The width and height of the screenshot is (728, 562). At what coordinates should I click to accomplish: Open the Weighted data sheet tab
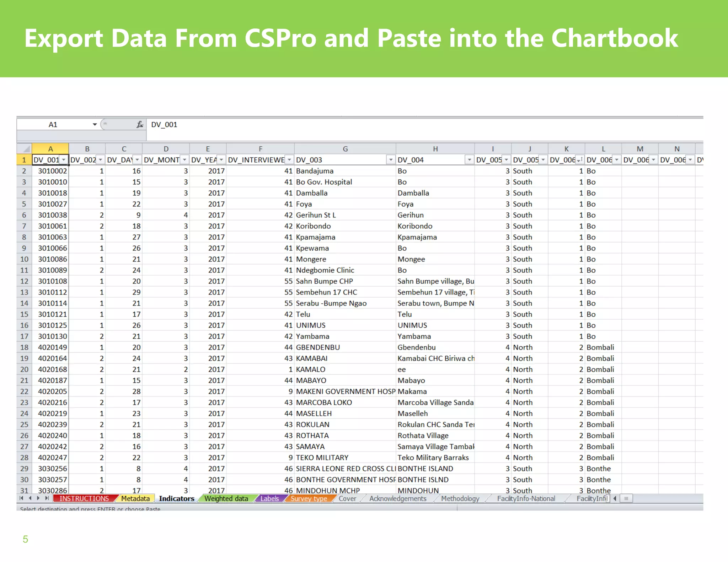coord(226,498)
